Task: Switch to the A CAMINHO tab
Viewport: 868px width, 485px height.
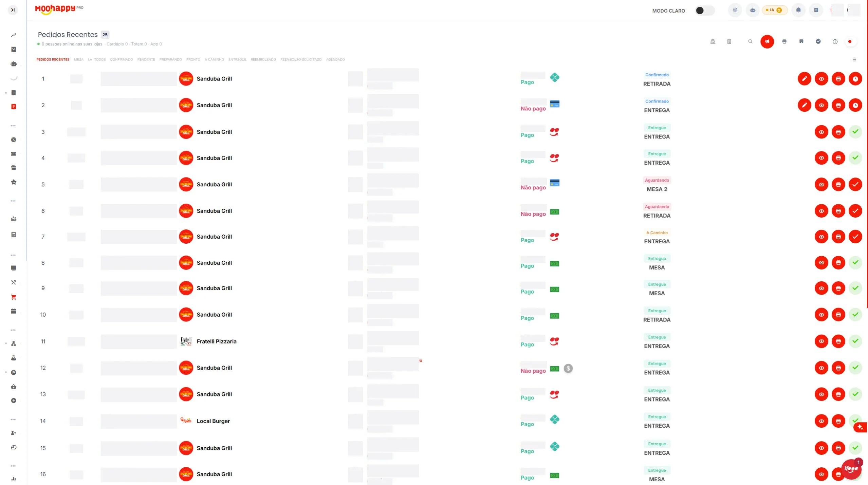Action: coord(214,60)
